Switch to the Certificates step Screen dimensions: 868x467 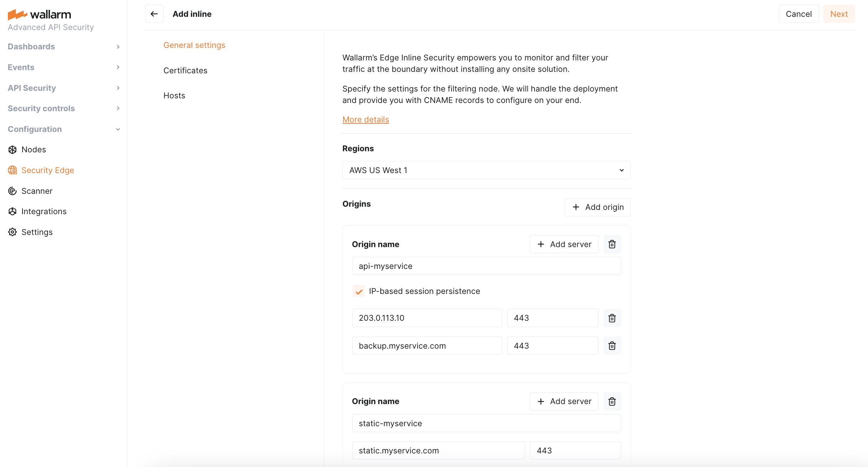pos(185,70)
